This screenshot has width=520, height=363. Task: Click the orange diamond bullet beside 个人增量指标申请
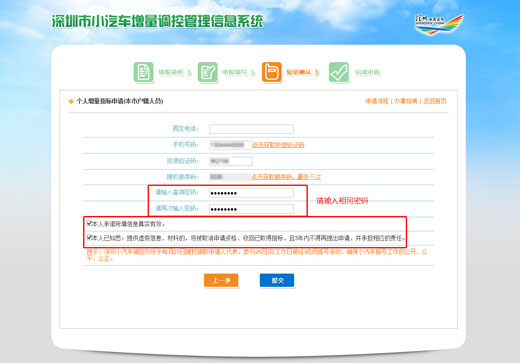(x=71, y=101)
